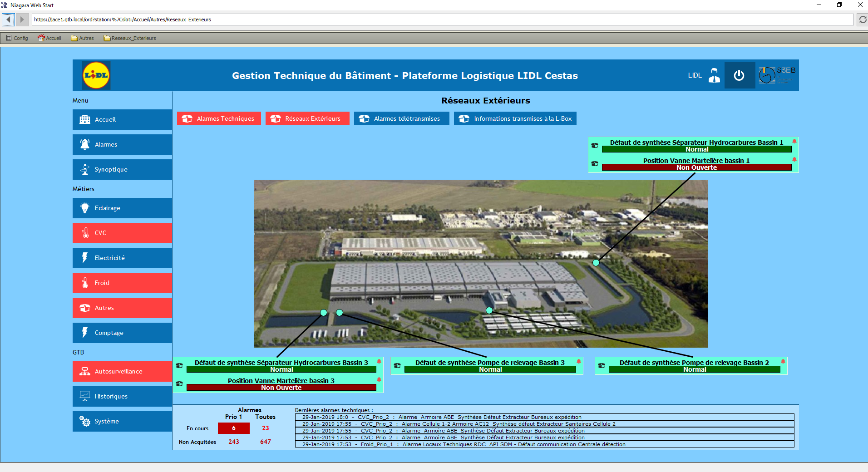Open the Alarmes menu button

point(122,144)
